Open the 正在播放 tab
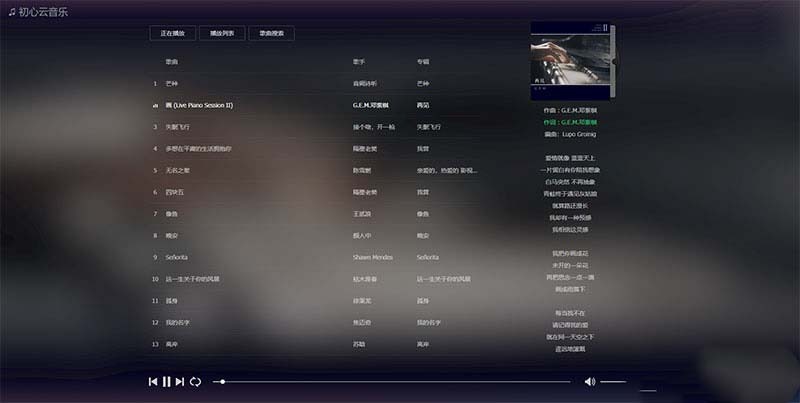 172,33
